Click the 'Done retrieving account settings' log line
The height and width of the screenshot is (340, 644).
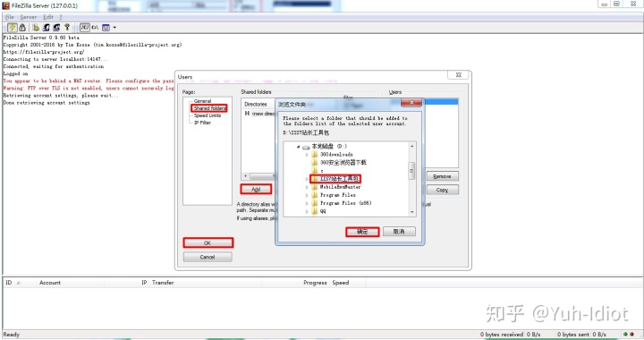47,103
